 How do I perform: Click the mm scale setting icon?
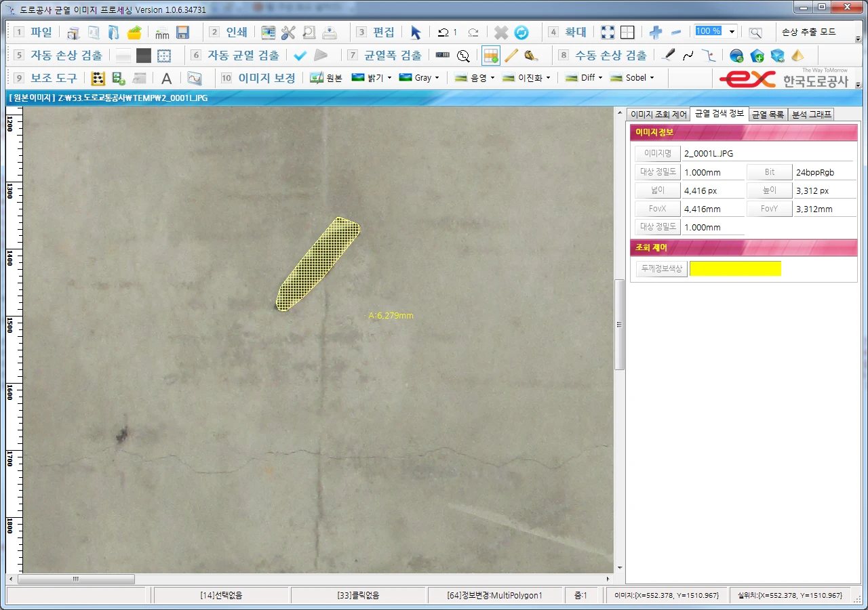(162, 33)
